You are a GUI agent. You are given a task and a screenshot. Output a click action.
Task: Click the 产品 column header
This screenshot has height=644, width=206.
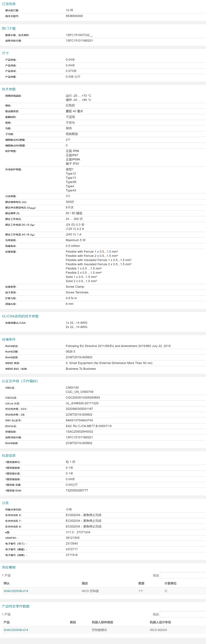[7, 622]
